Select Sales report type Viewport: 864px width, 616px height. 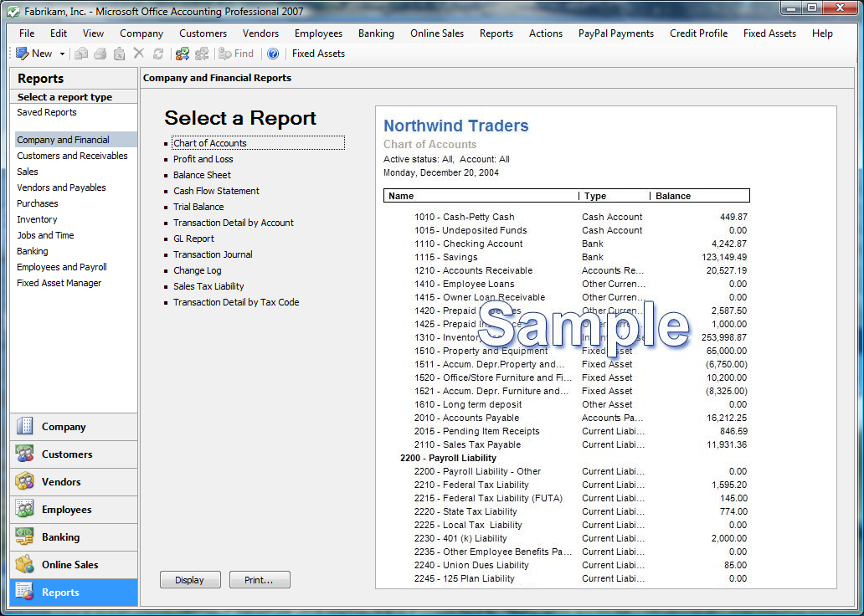pos(28,172)
